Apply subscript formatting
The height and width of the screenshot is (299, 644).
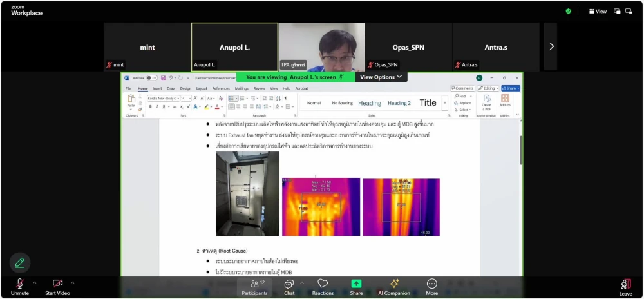181,106
